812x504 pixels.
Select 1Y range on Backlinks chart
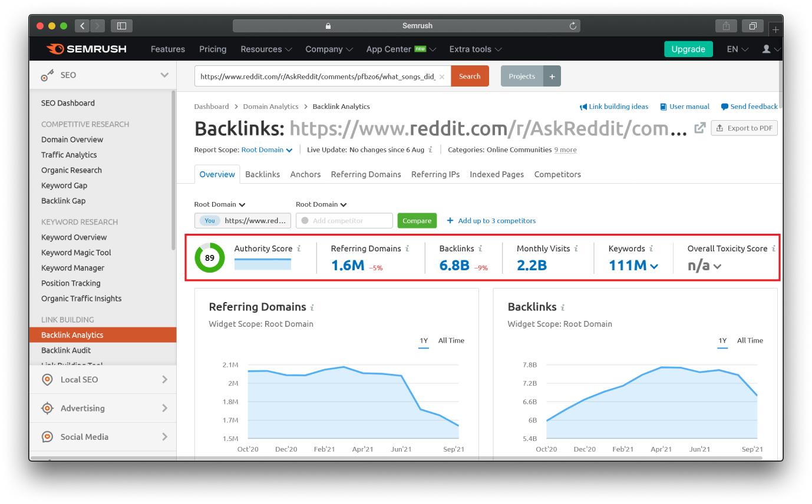722,340
